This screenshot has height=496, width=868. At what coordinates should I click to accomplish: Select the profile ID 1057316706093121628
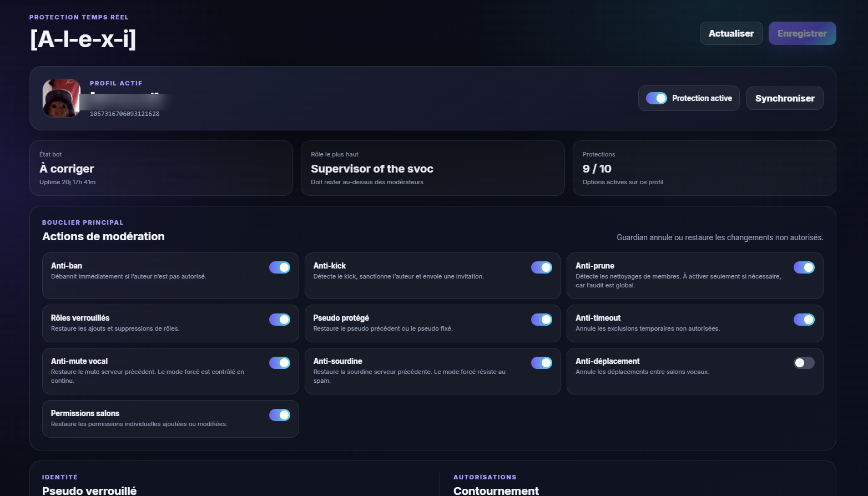(124, 114)
